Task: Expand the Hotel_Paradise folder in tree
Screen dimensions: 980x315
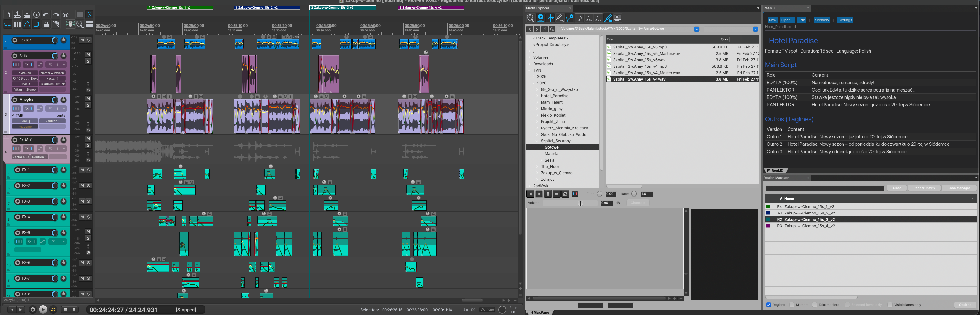Action: click(x=538, y=96)
